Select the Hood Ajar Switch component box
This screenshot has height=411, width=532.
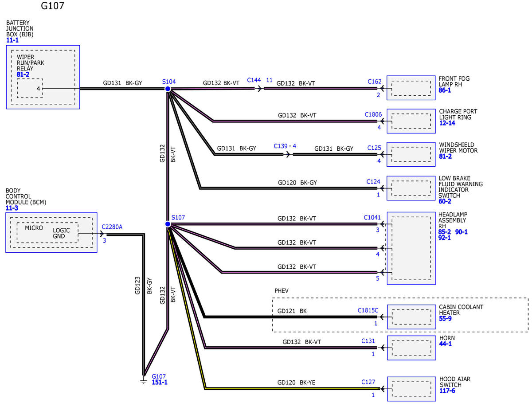tap(411, 389)
